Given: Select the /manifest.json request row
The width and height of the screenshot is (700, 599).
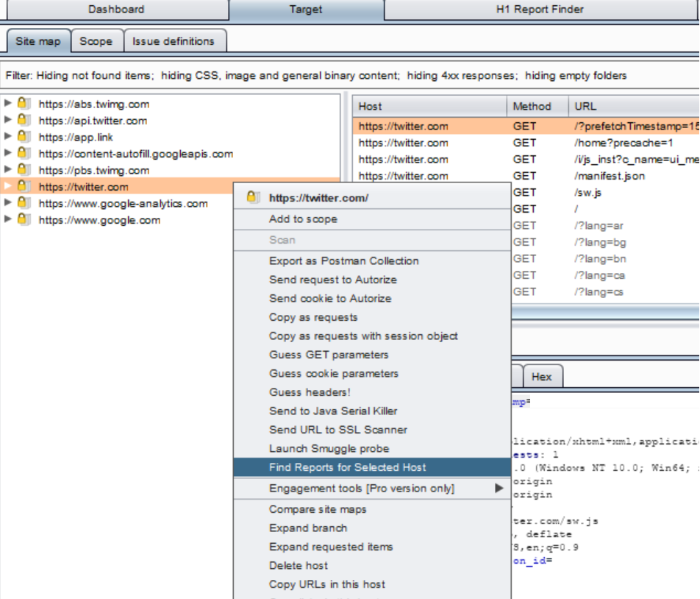Looking at the screenshot, I should pos(526,176).
